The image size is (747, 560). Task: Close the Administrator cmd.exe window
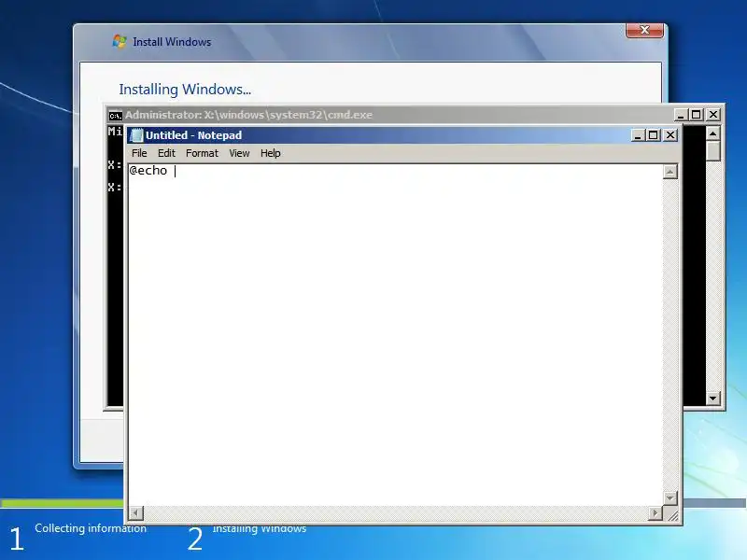click(x=712, y=115)
